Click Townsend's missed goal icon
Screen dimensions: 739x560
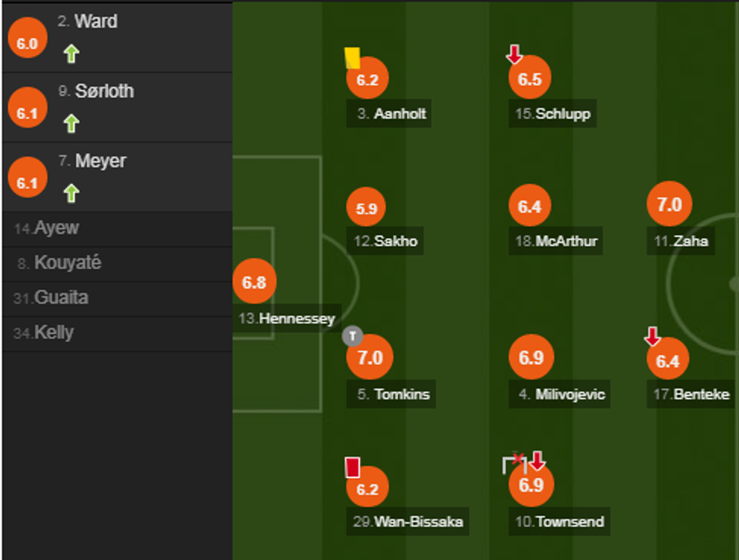click(x=514, y=463)
